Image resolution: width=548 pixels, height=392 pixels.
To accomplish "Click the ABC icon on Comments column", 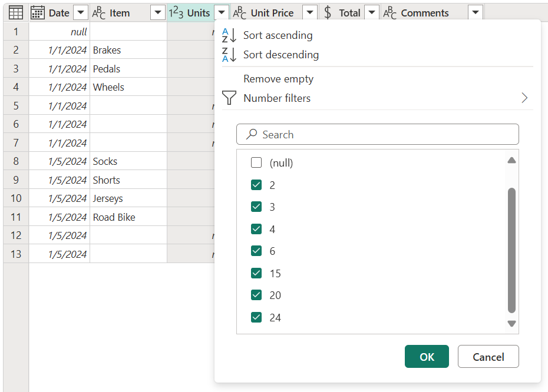I will click(x=390, y=12).
